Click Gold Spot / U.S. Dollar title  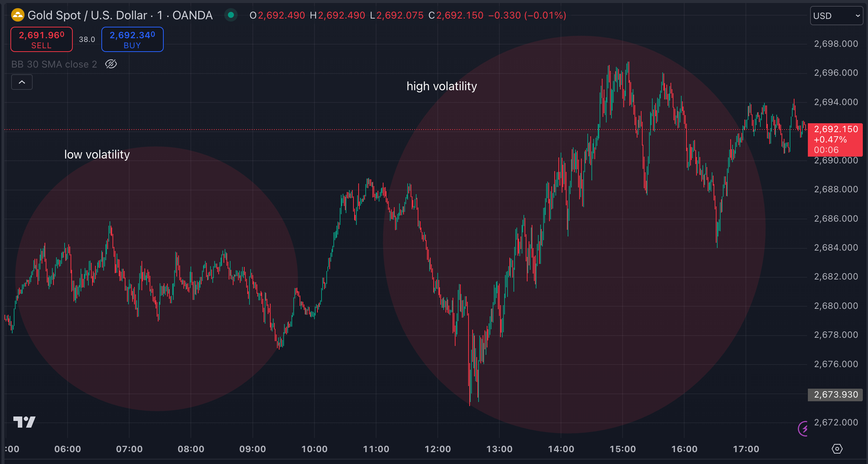click(x=87, y=15)
